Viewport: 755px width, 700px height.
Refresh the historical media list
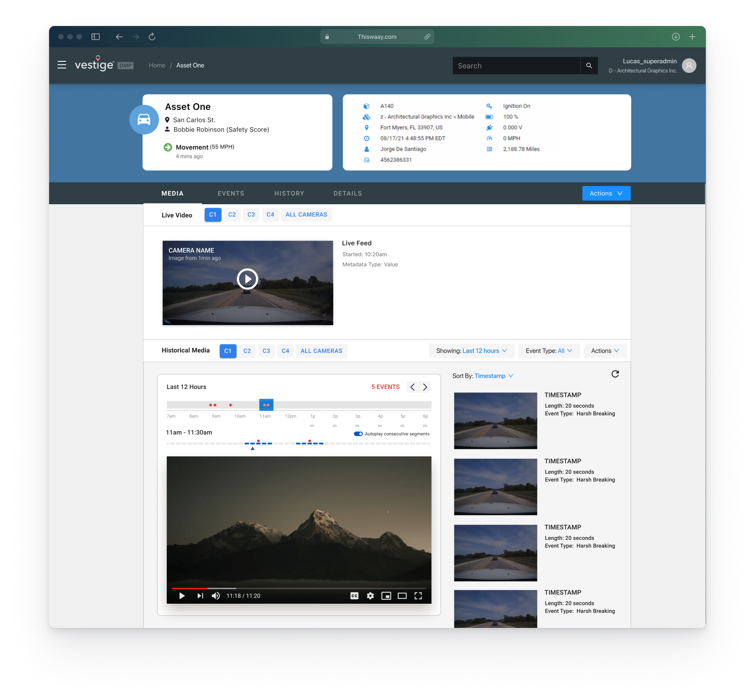tap(615, 374)
